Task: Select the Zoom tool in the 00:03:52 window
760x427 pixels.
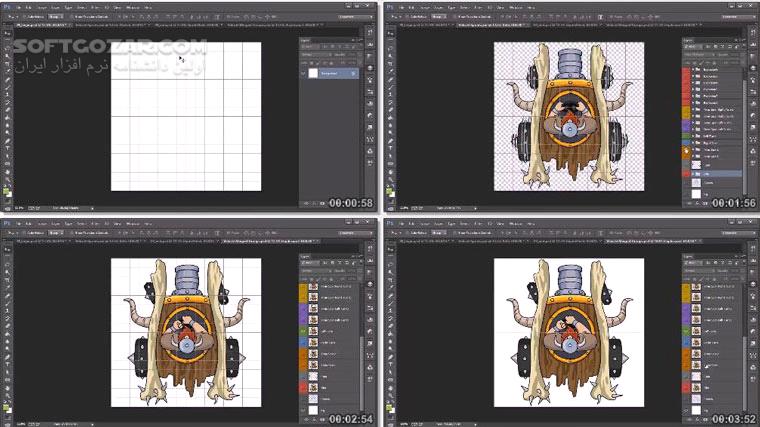Action: point(390,395)
